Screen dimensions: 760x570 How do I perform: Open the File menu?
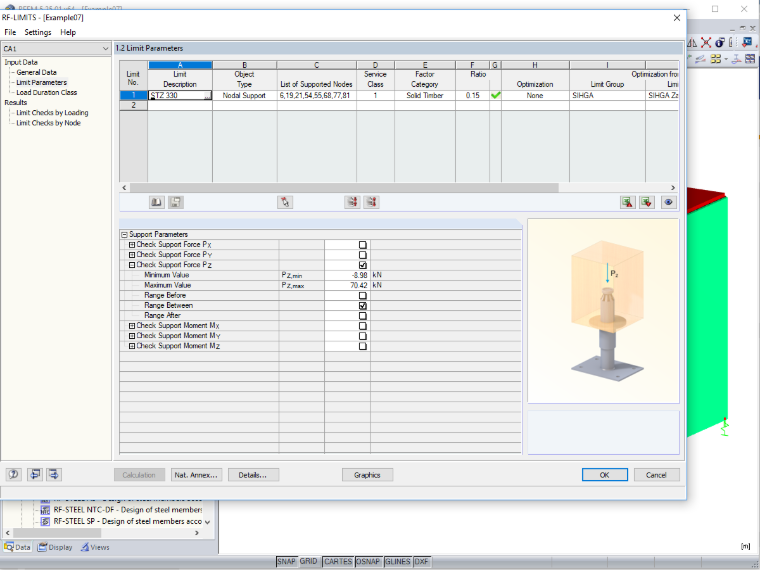[x=10, y=32]
